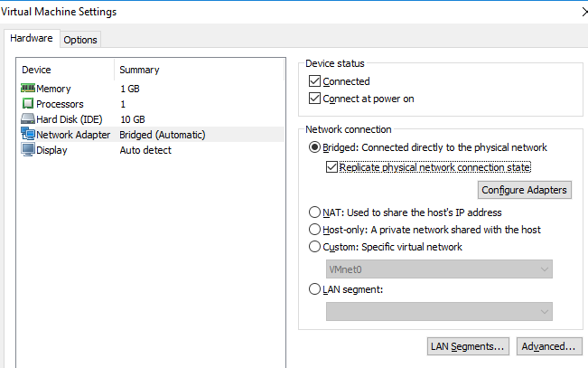Screen dimensions: 588x368
Task: Uncheck the Connected checkbox
Action: [x=314, y=81]
